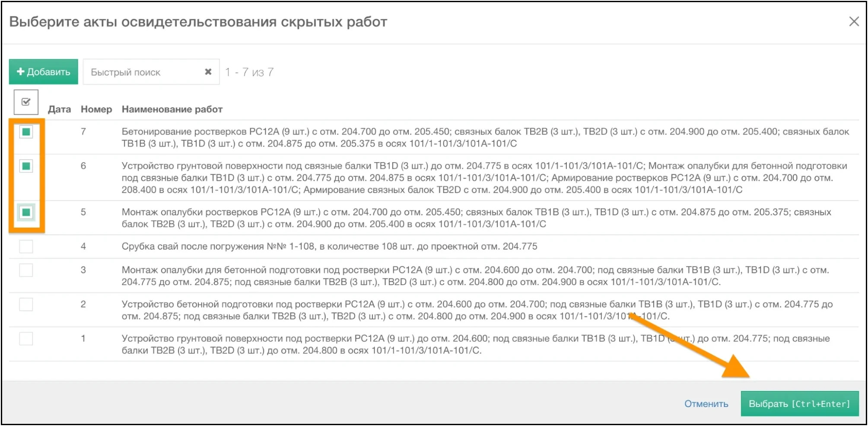Screen dimensions: 868x426
Task: Close the dialog with the X icon
Action: 854,21
